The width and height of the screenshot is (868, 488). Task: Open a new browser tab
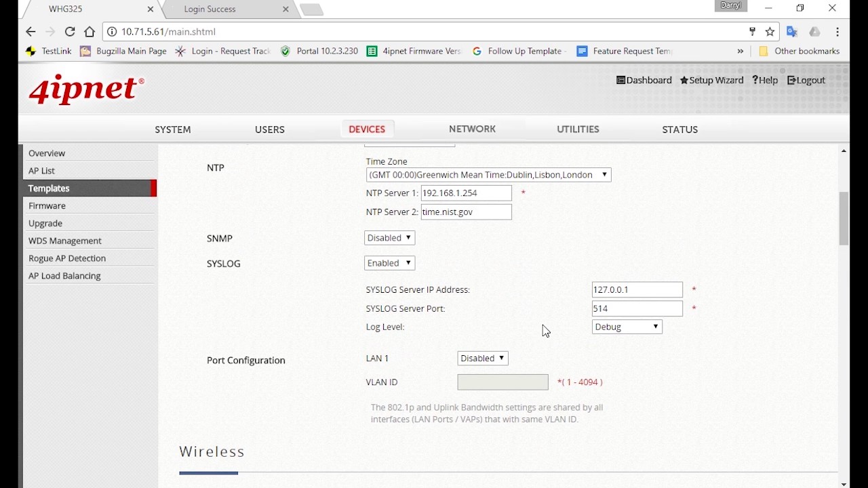pos(311,9)
